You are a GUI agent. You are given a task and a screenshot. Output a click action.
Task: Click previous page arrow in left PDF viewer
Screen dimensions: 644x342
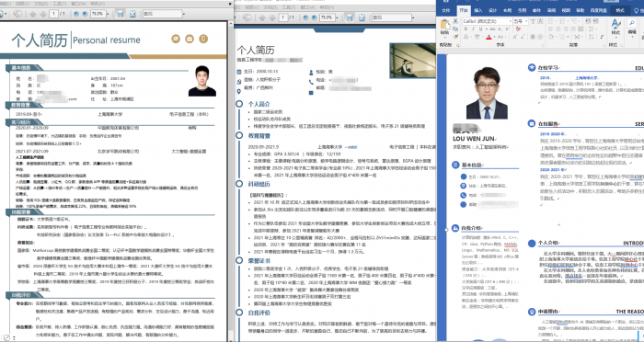tap(33, 14)
